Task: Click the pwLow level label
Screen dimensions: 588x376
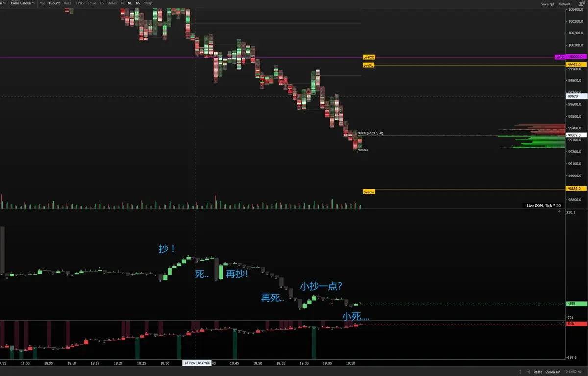Action: (x=369, y=192)
